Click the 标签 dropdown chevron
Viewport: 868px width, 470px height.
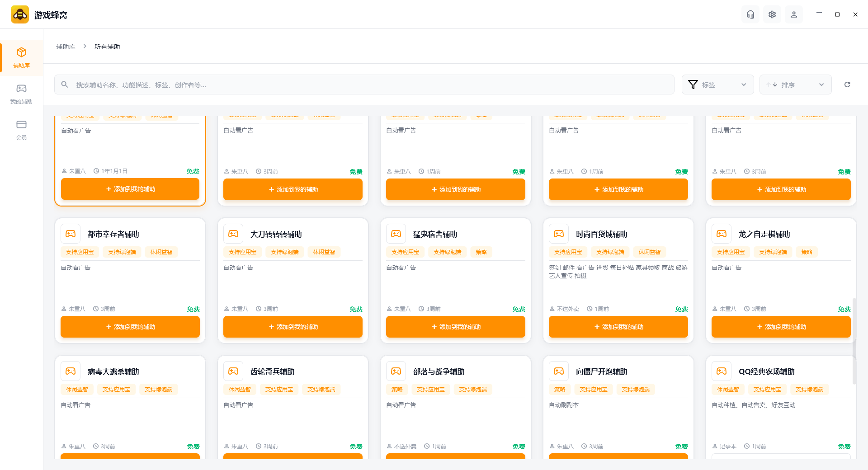point(744,85)
